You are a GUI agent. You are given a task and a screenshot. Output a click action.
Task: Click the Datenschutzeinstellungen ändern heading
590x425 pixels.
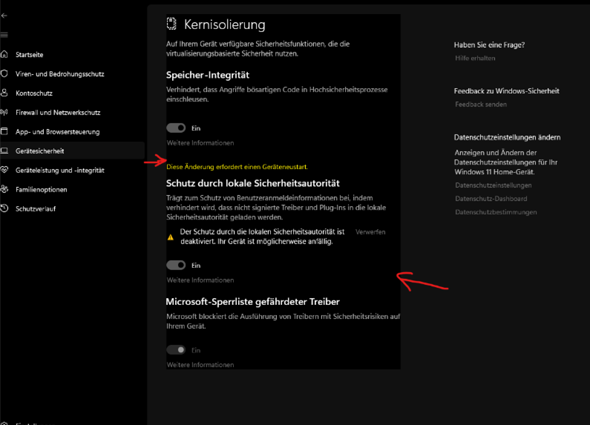pos(507,137)
